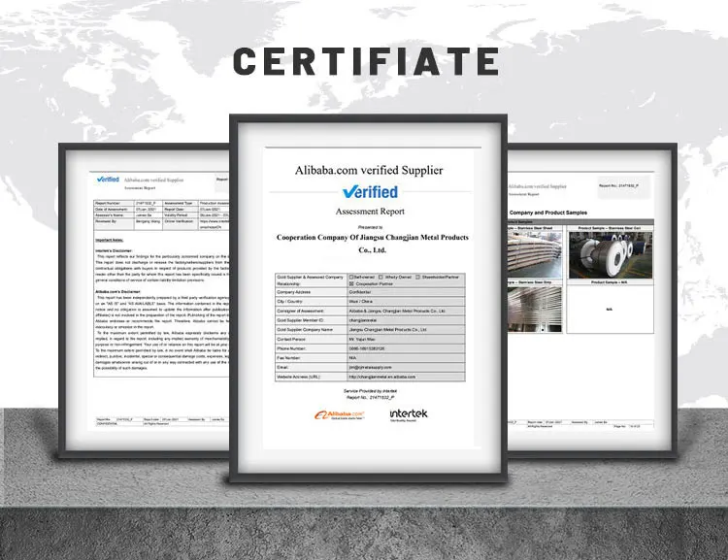The image size is (728, 560).
Task: Click the 'Phone Number' label
Action: tap(291, 348)
